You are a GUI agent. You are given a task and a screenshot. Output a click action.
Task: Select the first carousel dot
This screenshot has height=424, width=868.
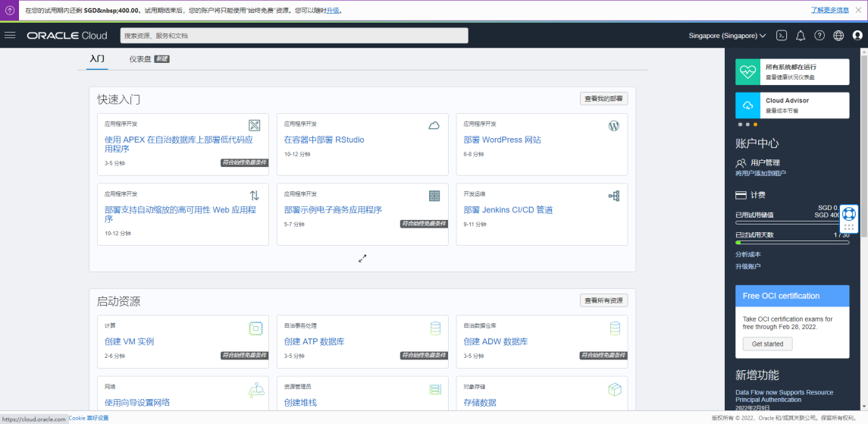[x=740, y=124]
